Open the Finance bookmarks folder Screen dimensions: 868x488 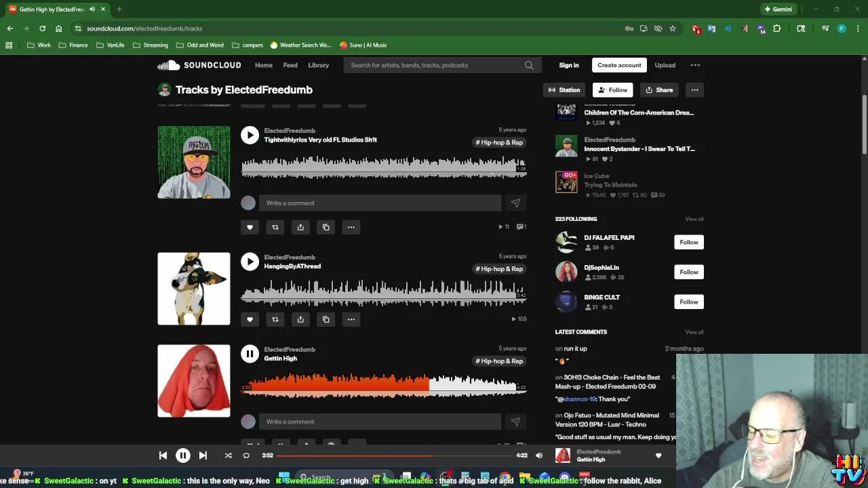pyautogui.click(x=73, y=45)
